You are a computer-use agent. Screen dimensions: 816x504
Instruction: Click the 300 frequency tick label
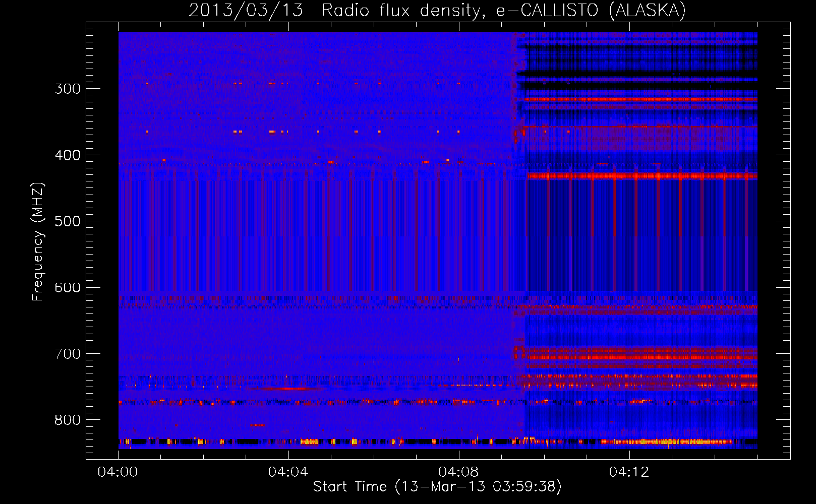click(x=68, y=89)
